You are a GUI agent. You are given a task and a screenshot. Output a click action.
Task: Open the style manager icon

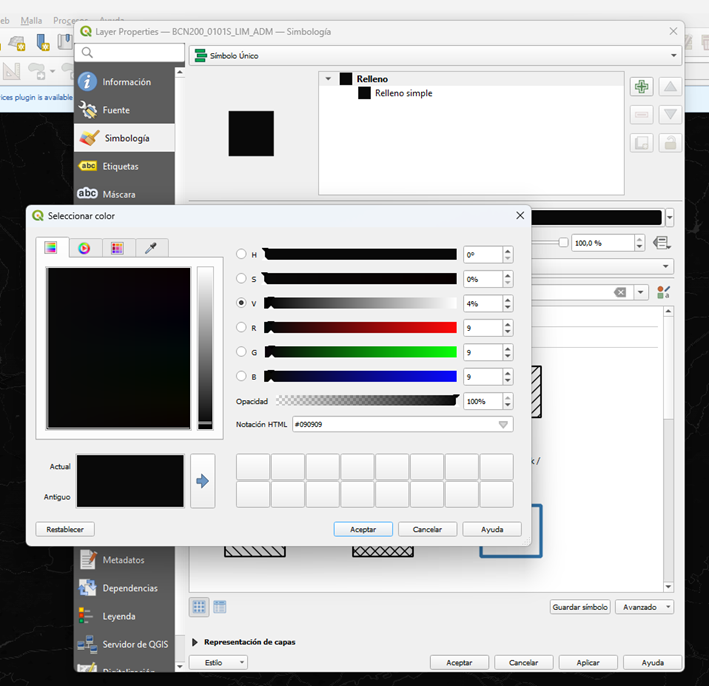click(x=663, y=292)
